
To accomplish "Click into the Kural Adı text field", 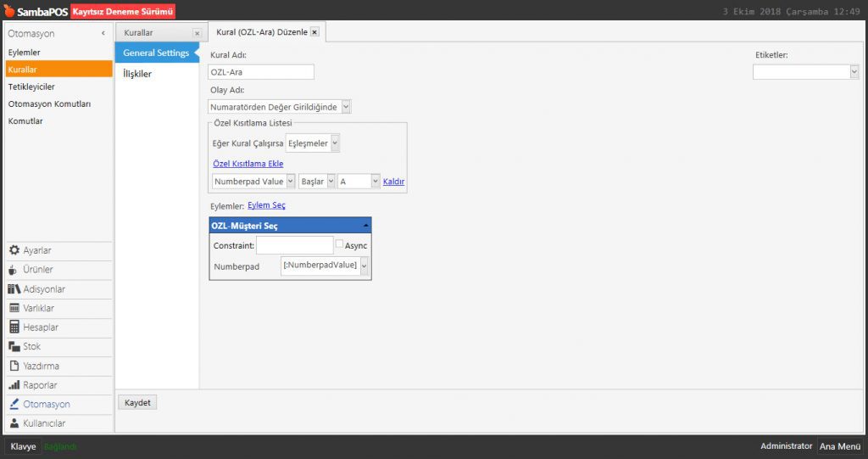I will click(261, 72).
